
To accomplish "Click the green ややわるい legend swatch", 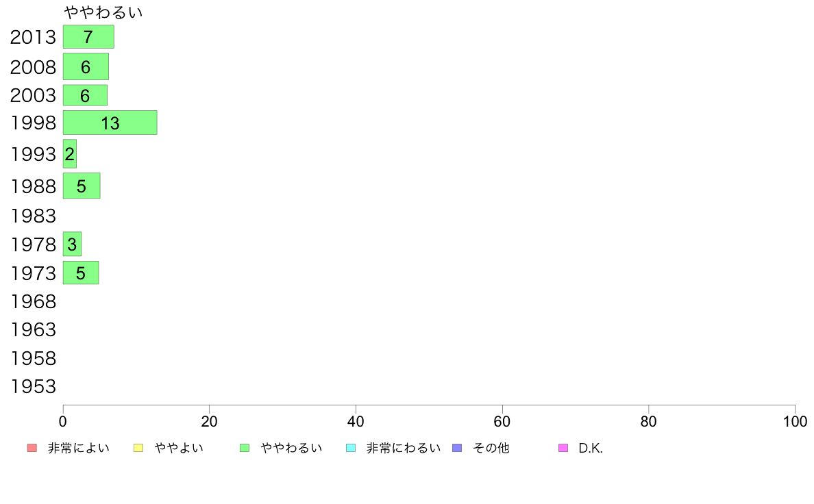I will pos(245,448).
